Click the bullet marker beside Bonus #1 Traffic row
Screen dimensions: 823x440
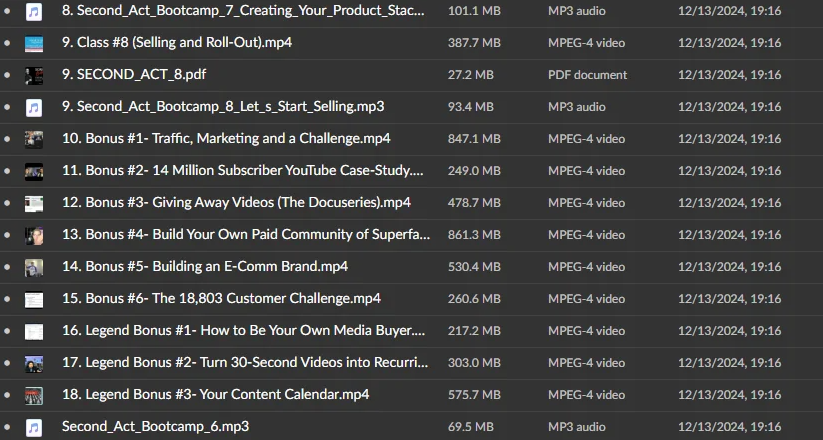[7, 139]
